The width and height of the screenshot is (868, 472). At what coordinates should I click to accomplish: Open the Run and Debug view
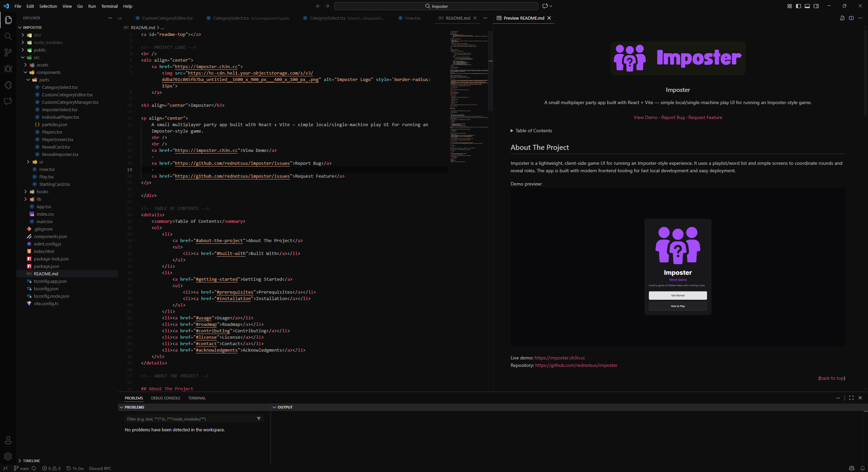(x=8, y=69)
